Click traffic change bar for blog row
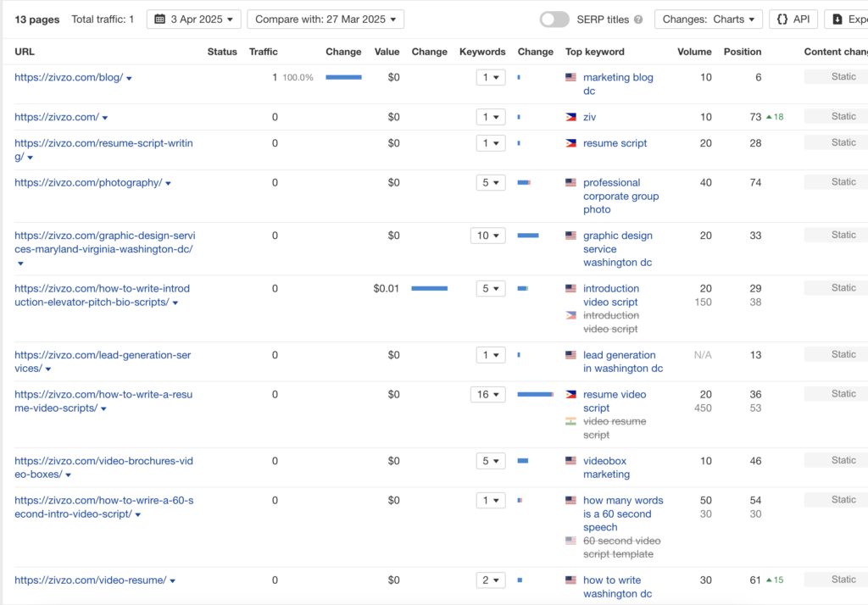The width and height of the screenshot is (868, 605). (x=344, y=77)
